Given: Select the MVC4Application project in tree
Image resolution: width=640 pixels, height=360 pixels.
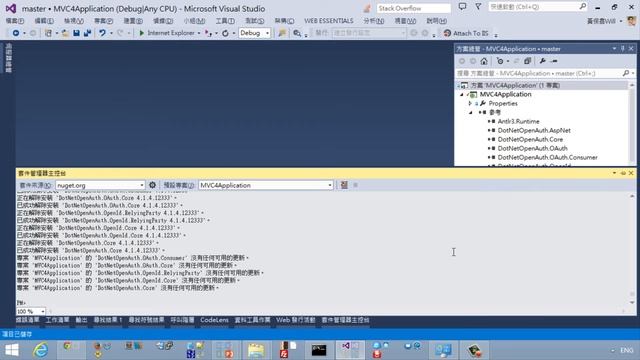Looking at the screenshot, I should click(505, 94).
